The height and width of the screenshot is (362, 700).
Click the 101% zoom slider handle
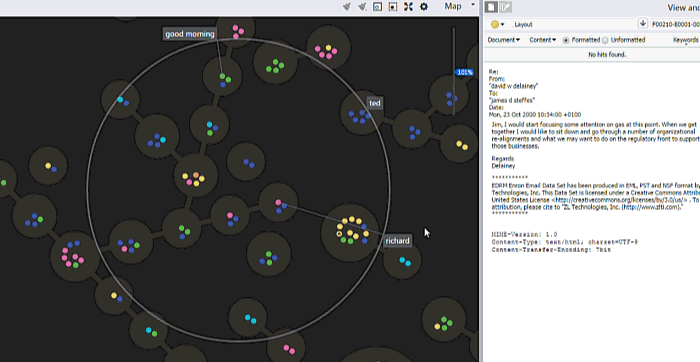pos(464,72)
